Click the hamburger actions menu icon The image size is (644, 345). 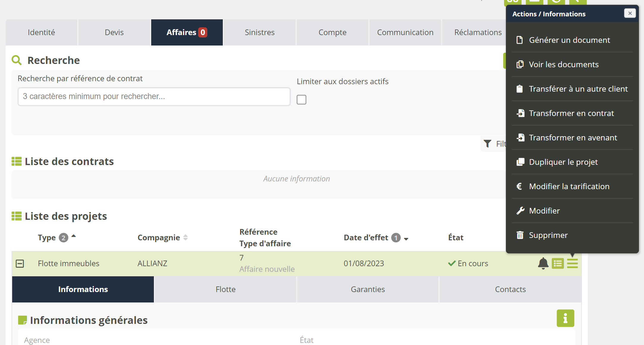coord(572,263)
